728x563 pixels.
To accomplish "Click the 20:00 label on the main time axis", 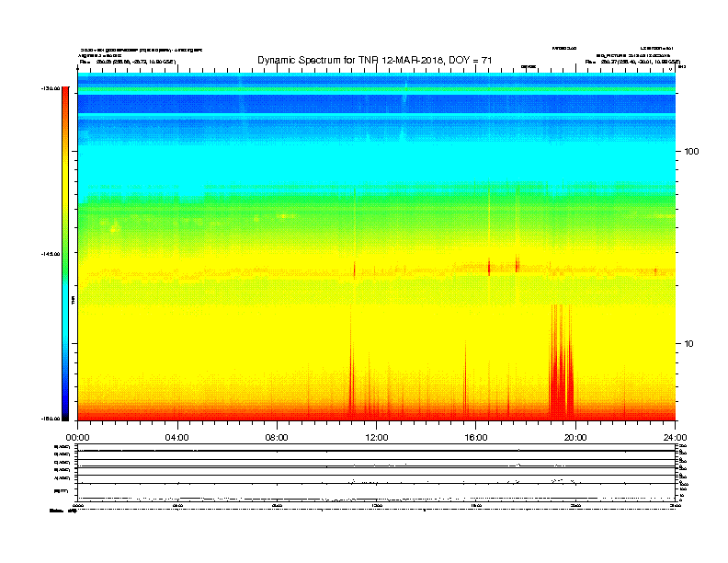I will click(x=575, y=438).
